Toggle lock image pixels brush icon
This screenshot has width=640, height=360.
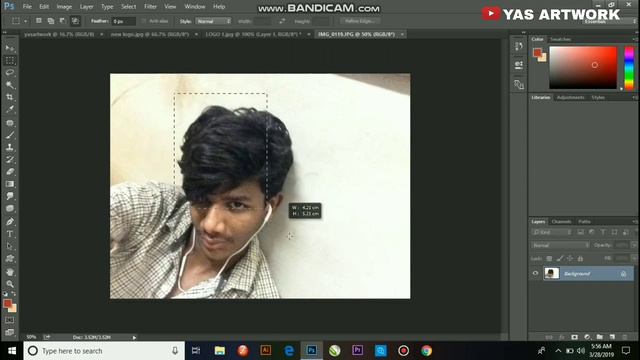click(x=560, y=258)
